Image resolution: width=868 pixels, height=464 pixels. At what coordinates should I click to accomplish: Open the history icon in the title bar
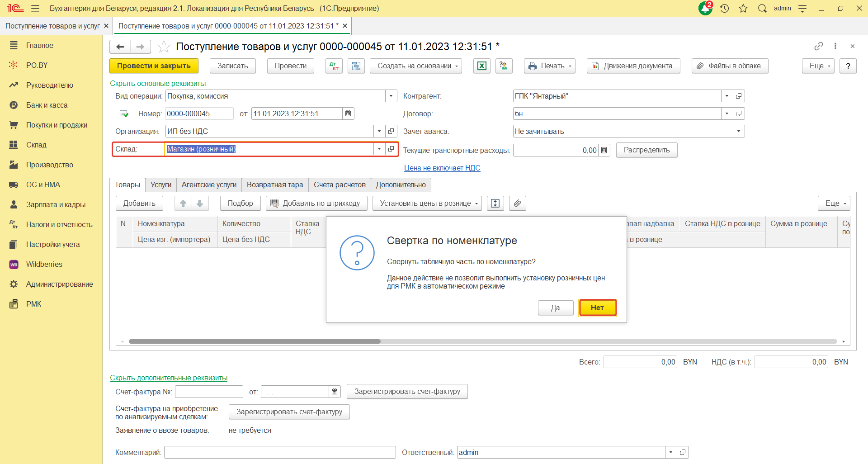click(725, 9)
